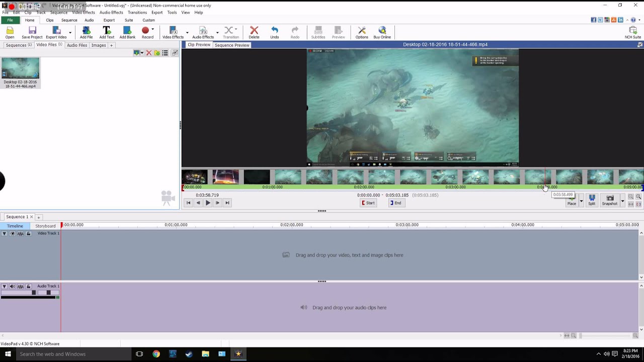Expand the Export Video dropdown arrow

[70, 33]
